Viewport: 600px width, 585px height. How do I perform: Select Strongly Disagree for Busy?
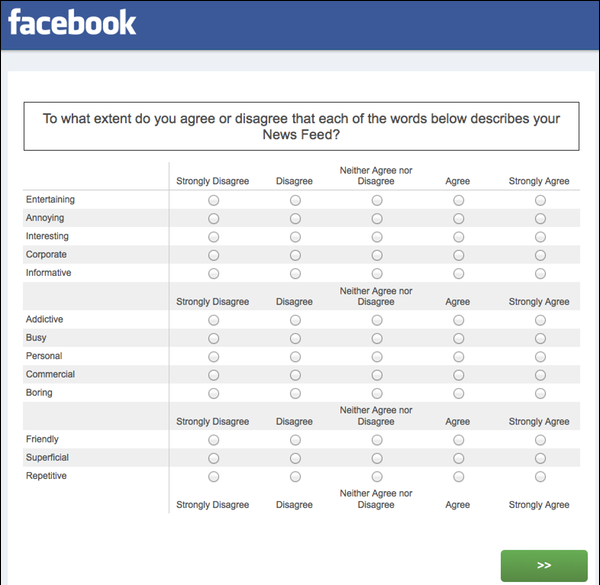[x=214, y=338]
